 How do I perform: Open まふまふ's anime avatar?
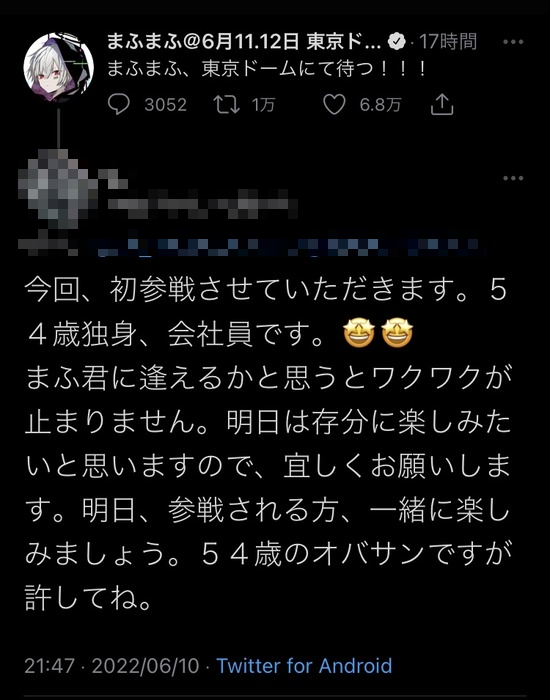(x=58, y=67)
